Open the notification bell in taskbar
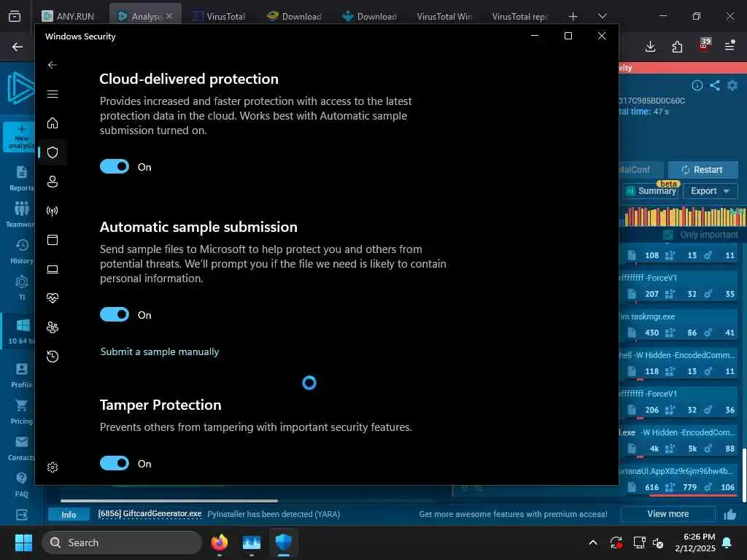This screenshot has height=560, width=747. coord(727,542)
